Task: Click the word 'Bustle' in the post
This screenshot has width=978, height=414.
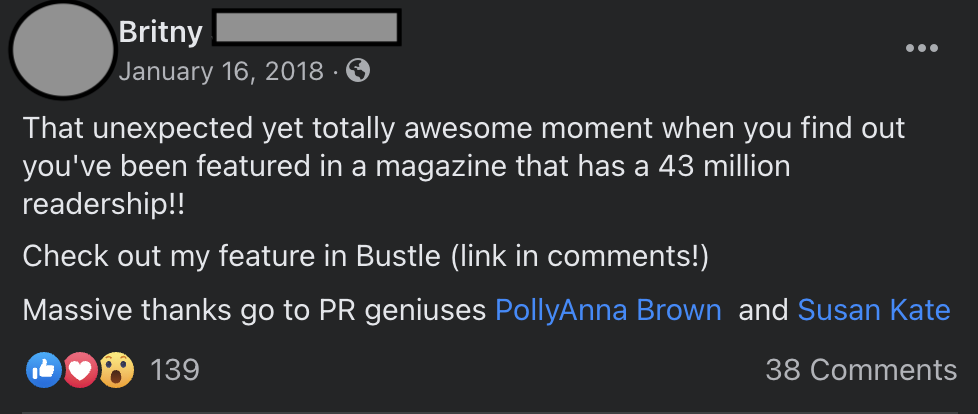Action: click(x=398, y=257)
